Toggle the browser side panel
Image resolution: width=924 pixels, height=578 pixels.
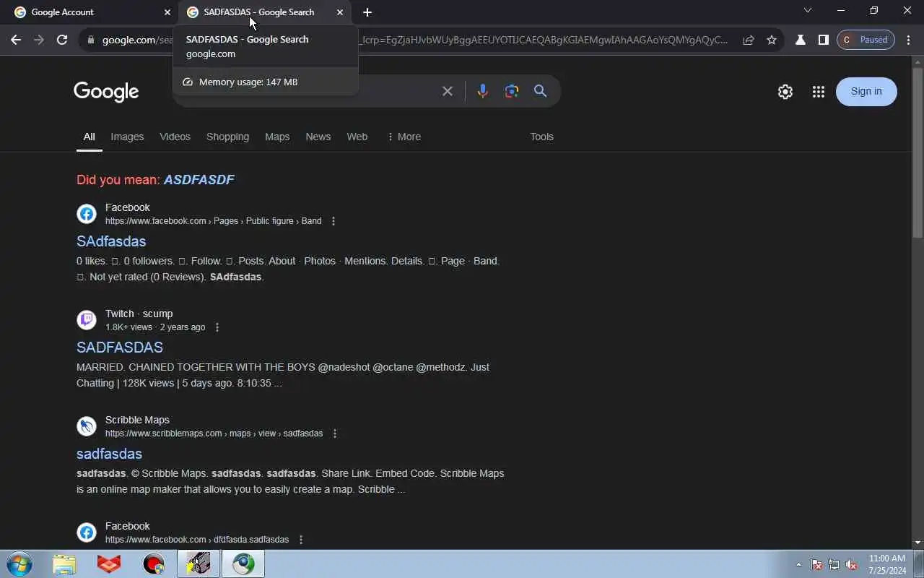click(x=823, y=40)
